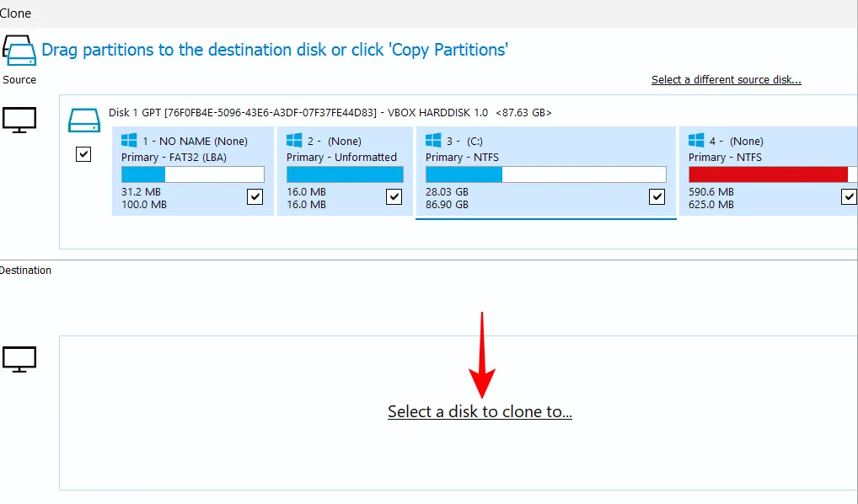Click the Disk 1 GPT VBOX HARDDISK title
This screenshot has height=504, width=858.
tap(330, 113)
